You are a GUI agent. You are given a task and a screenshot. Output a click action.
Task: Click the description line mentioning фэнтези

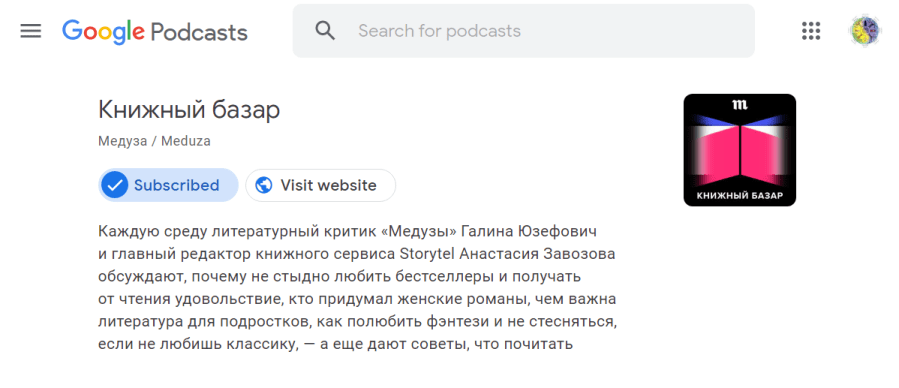(x=358, y=322)
